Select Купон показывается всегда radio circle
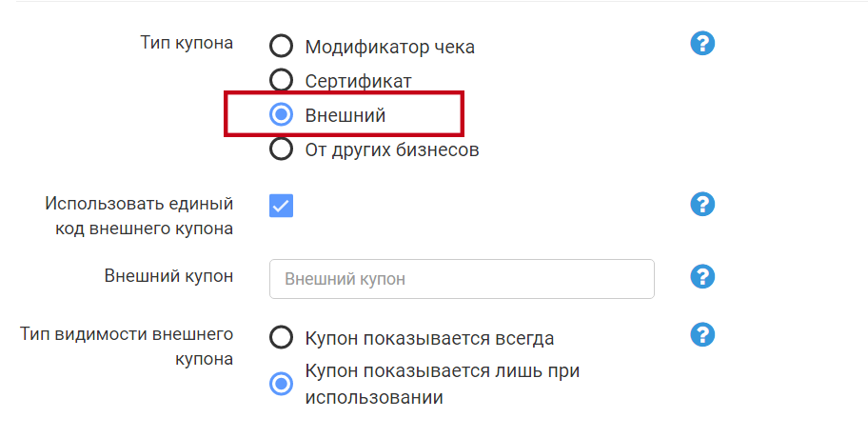Image resolution: width=868 pixels, height=438 pixels. [281, 338]
